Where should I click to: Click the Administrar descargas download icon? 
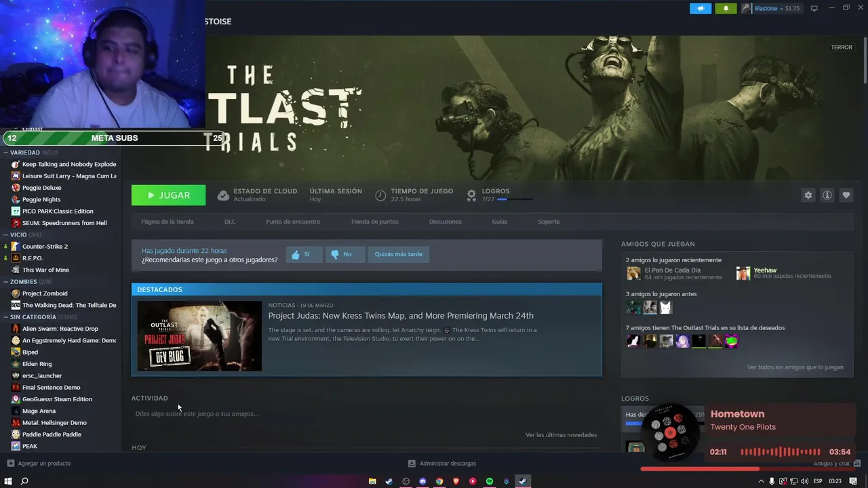412,464
